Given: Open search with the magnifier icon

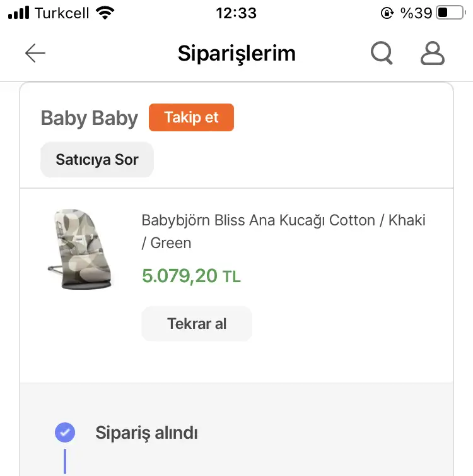Looking at the screenshot, I should pyautogui.click(x=382, y=54).
